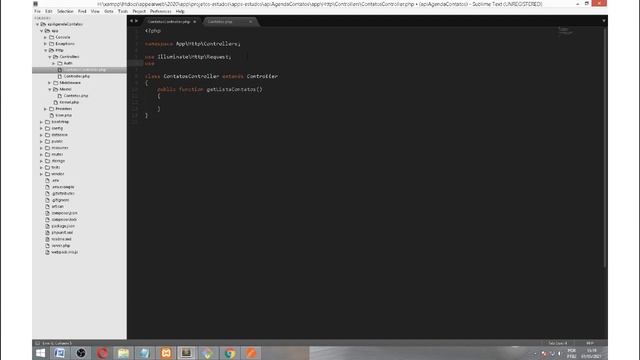Screen dimensions: 640x360
Task: Close the ContatosController.php tab
Action: click(195, 22)
